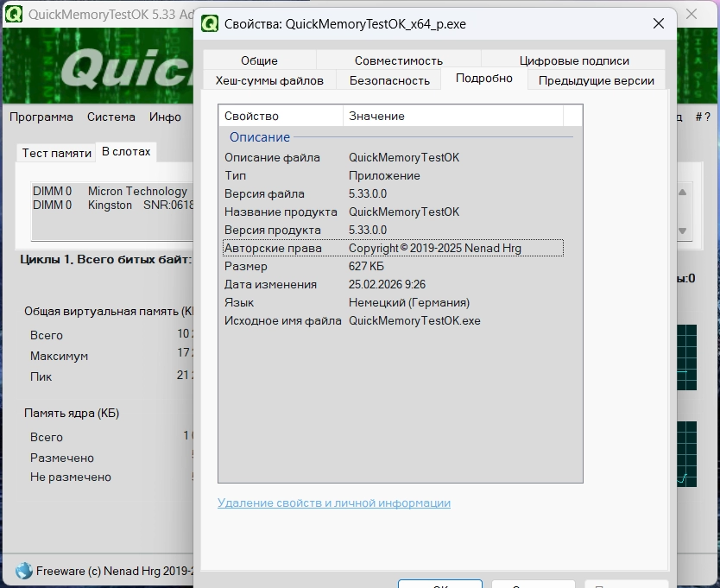Switch to Тест памяти tab in main window
Screen dimensions: 720x588
tap(56, 153)
